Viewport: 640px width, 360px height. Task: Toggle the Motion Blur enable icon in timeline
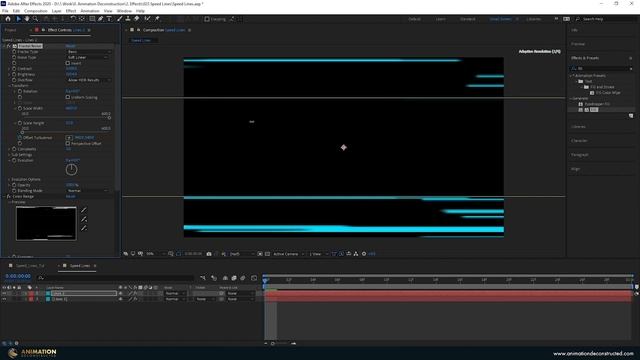coord(243,278)
